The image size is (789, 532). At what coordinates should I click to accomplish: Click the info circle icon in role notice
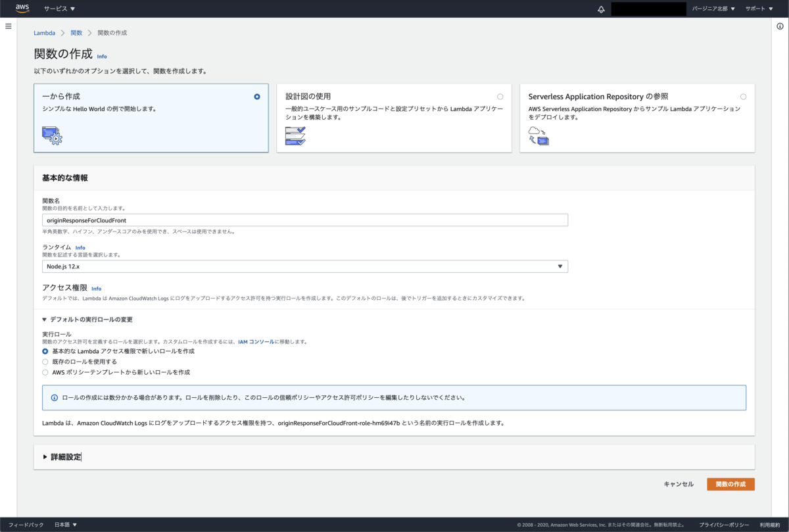click(x=55, y=398)
